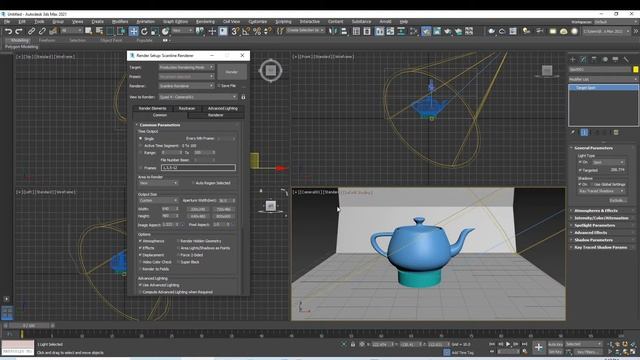Viewport: 640px width, 360px height.
Task: Redo the last undone action
Action: (19, 31)
